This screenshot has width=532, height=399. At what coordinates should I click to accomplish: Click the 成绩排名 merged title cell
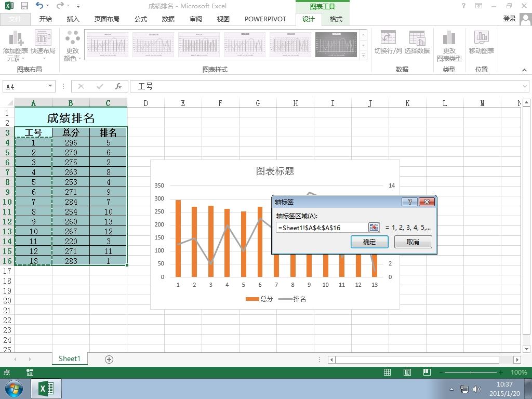pyautogui.click(x=71, y=117)
